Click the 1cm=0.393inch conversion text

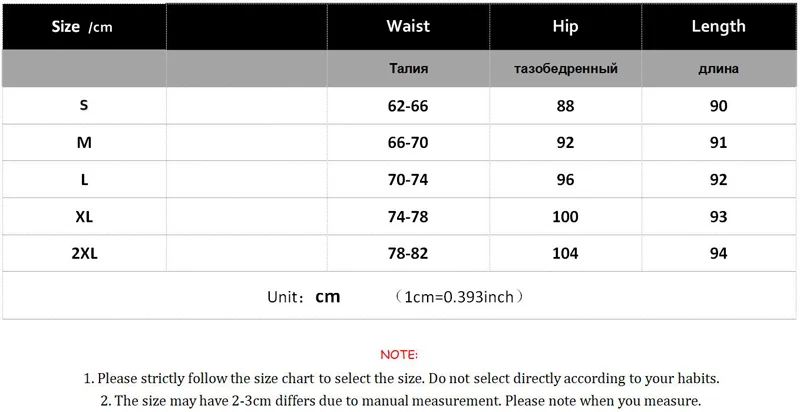(459, 297)
